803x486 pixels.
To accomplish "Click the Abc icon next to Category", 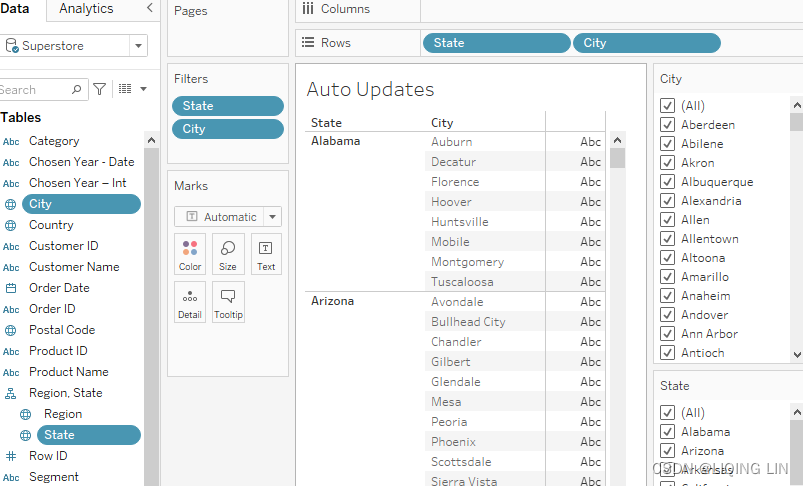I will [11, 141].
